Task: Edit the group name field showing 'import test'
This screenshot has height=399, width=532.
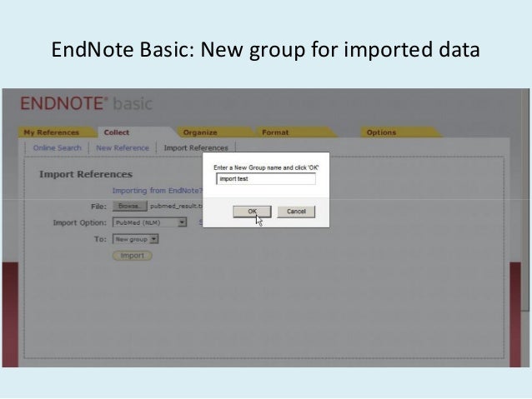Action: tap(266, 178)
